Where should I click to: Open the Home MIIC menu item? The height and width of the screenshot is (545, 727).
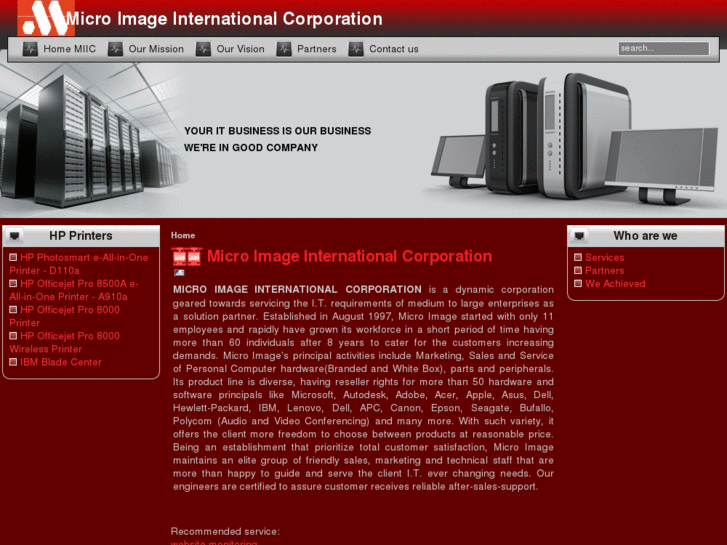click(x=70, y=49)
